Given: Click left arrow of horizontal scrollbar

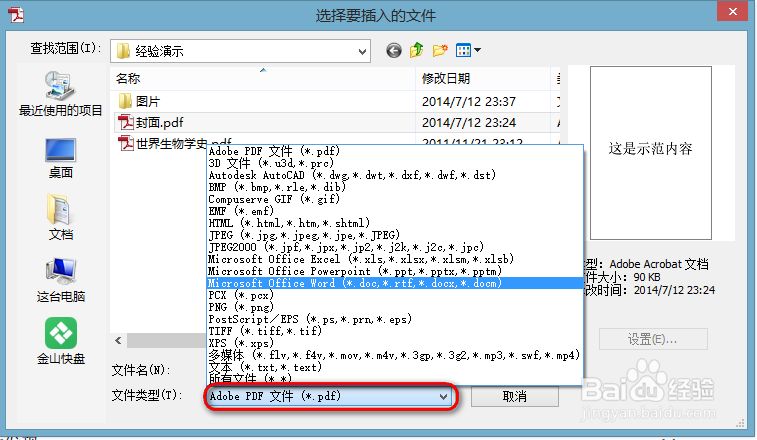Looking at the screenshot, I should (118, 341).
